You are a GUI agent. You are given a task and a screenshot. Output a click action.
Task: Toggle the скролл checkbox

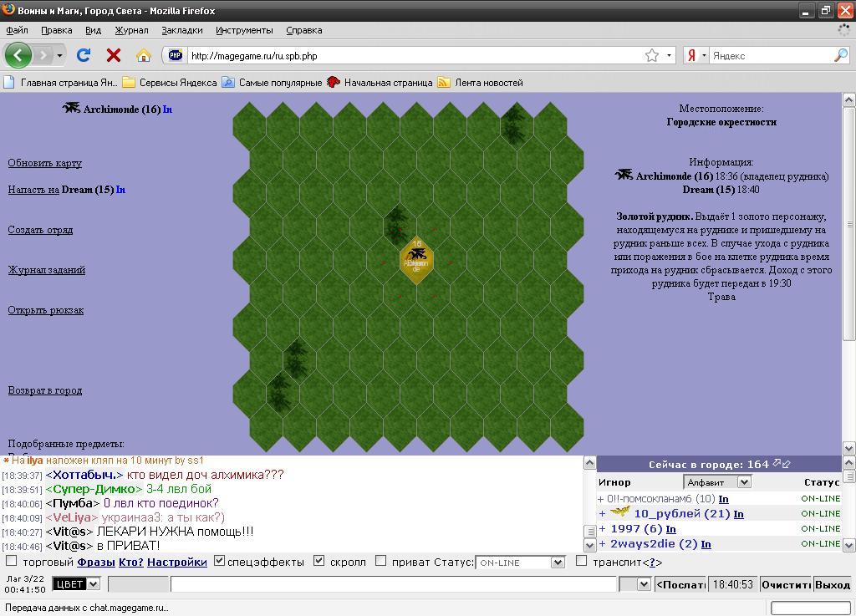point(319,561)
